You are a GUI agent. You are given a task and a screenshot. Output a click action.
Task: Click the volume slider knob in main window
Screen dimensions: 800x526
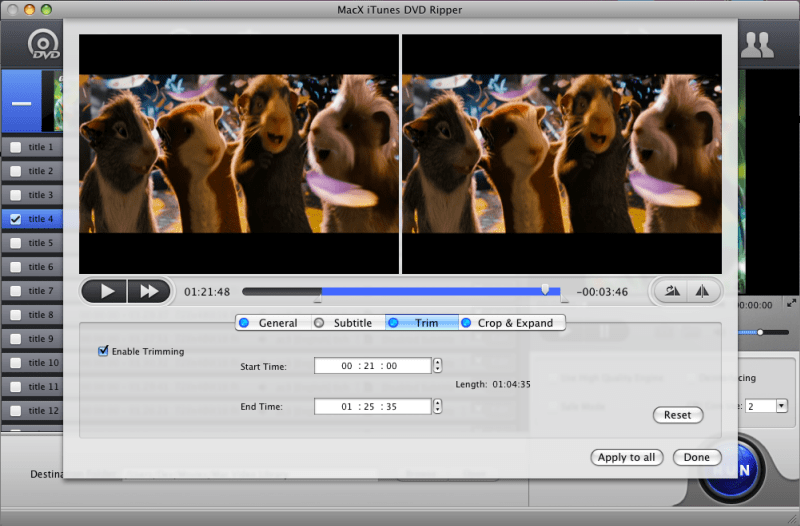tap(760, 332)
